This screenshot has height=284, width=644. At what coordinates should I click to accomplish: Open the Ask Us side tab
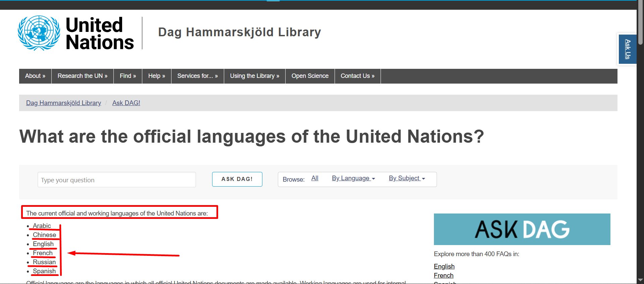(627, 49)
